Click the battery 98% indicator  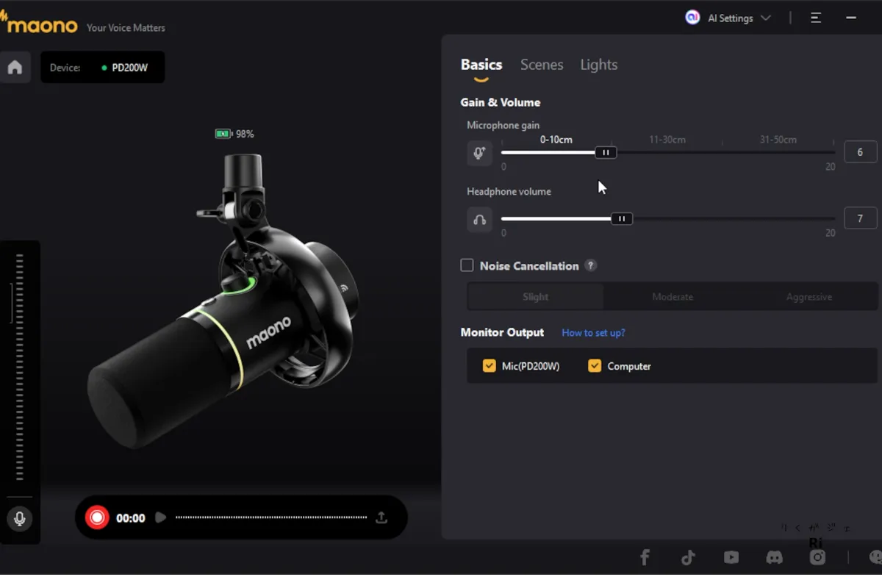click(x=234, y=134)
